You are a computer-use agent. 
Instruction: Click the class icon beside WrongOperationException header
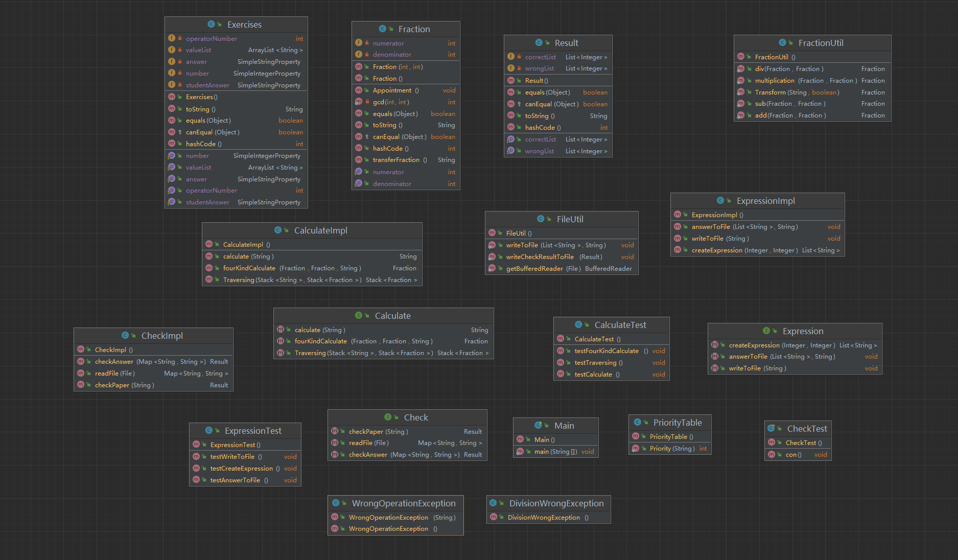pyautogui.click(x=336, y=503)
